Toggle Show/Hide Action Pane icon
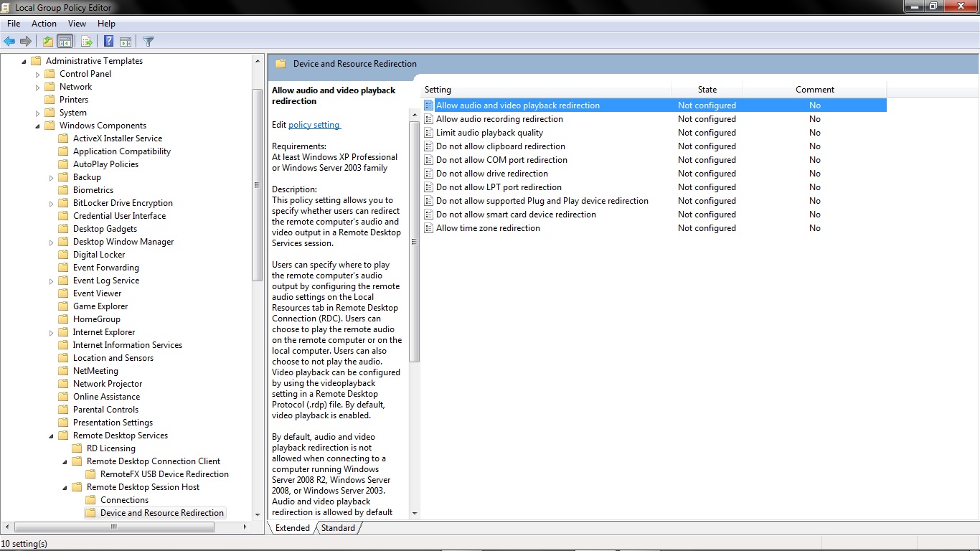Viewport: 980px width, 551px height. [126, 42]
